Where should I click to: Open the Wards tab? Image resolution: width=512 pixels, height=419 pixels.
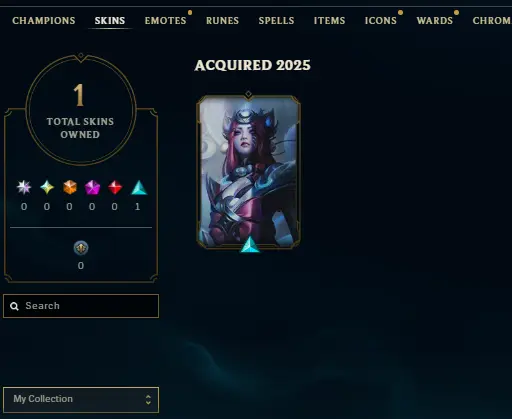(435, 21)
